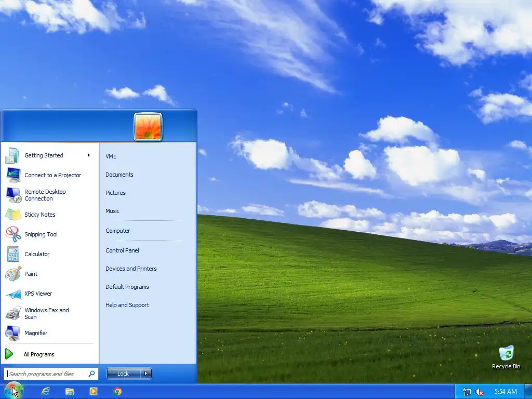Open Computer from Start menu
Image resolution: width=532 pixels, height=399 pixels.
(x=118, y=231)
